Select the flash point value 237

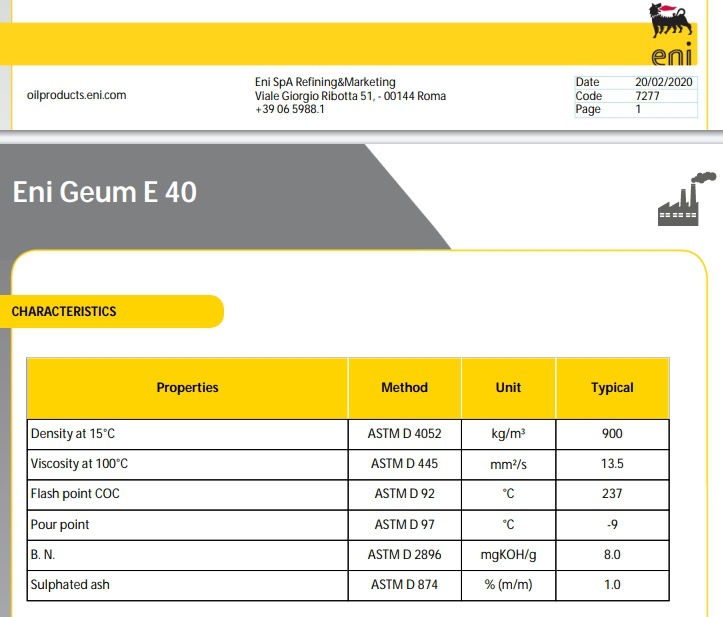tap(612, 494)
